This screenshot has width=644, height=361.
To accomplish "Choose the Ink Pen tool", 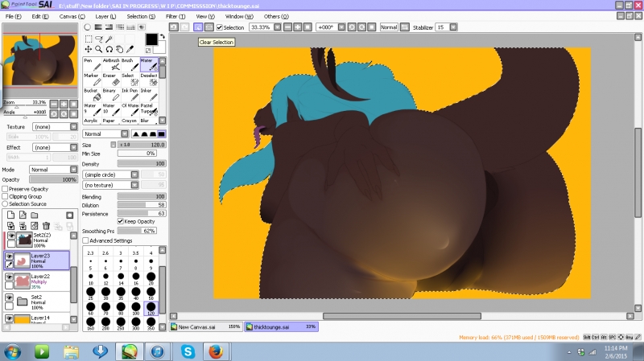I will pos(130,95).
